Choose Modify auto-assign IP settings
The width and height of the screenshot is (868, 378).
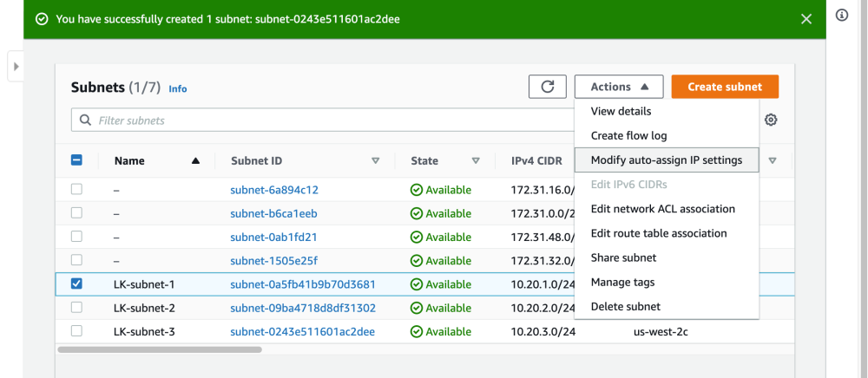pos(666,160)
